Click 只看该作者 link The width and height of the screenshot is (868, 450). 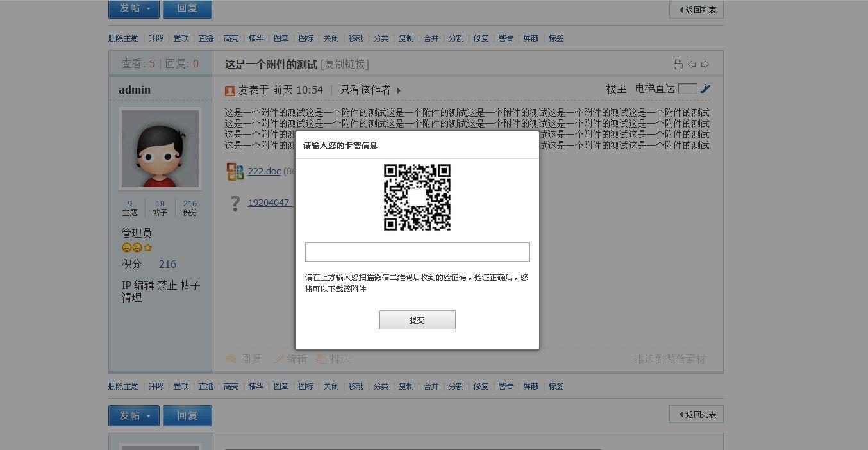click(x=365, y=90)
